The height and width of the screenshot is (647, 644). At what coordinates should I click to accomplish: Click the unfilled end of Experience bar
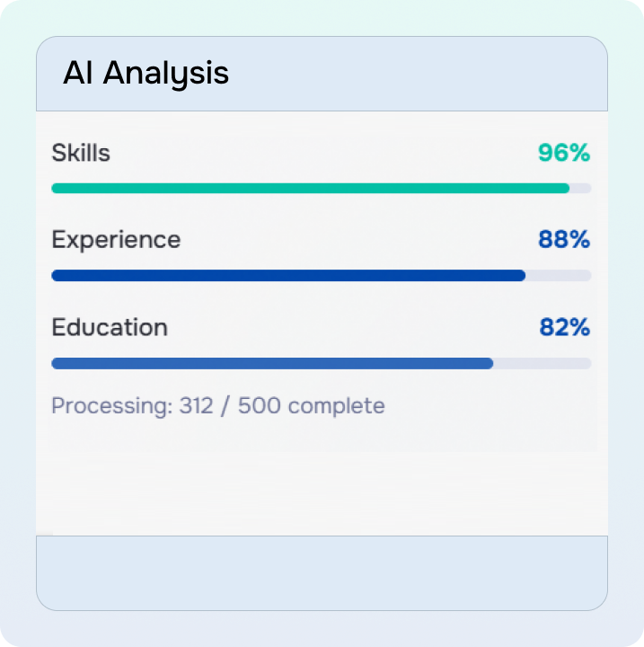click(559, 276)
